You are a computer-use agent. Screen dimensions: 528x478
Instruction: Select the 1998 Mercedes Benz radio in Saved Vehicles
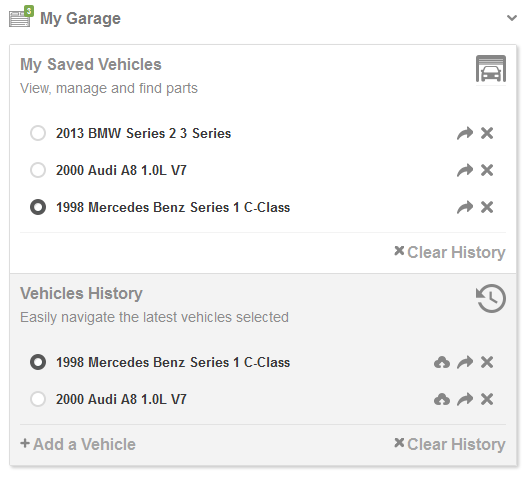pyautogui.click(x=38, y=207)
